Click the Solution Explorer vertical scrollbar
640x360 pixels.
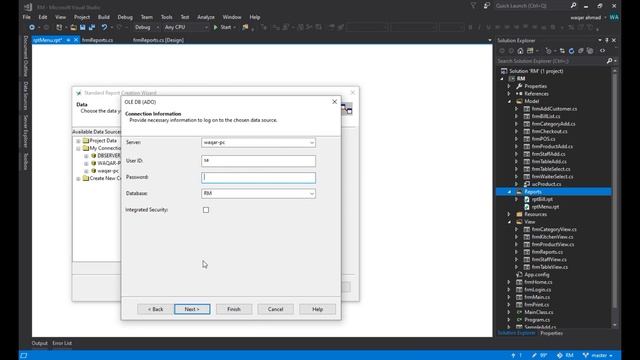[x=615, y=198]
